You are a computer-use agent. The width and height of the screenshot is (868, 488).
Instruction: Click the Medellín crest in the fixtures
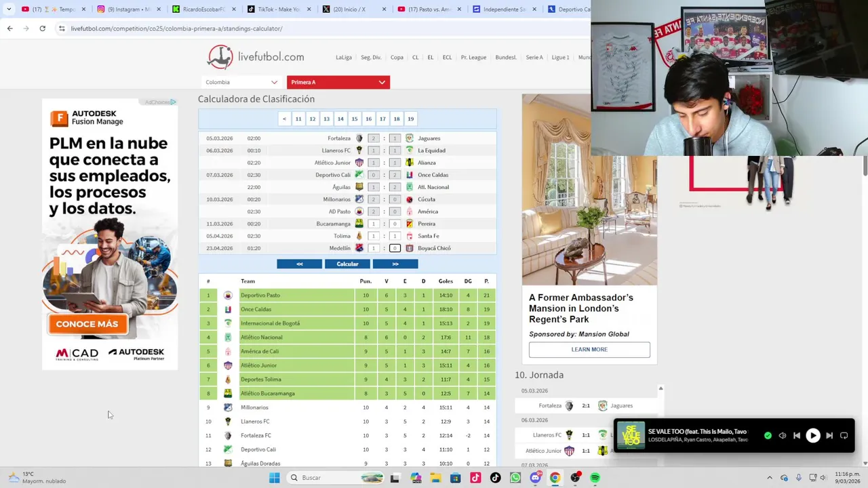coord(359,248)
